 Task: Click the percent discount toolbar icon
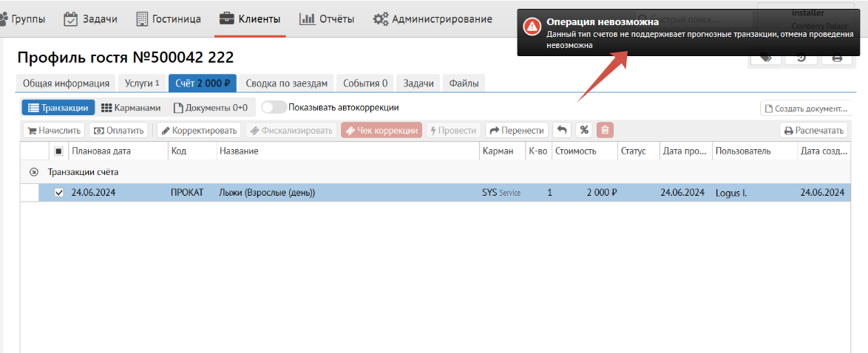point(584,131)
